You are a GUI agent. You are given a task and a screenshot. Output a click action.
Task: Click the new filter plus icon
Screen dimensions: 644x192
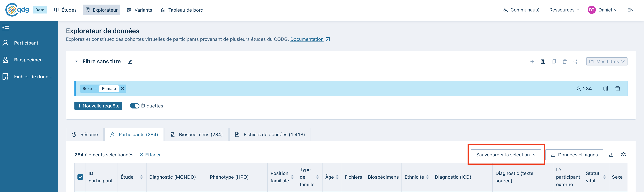point(532,62)
